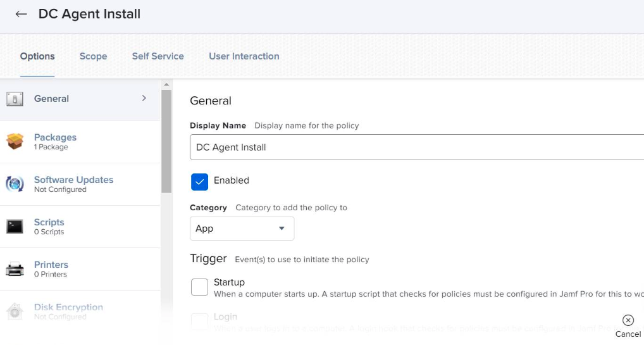Click the Software Updates globe icon
Image resolution: width=644 pixels, height=345 pixels.
(15, 184)
